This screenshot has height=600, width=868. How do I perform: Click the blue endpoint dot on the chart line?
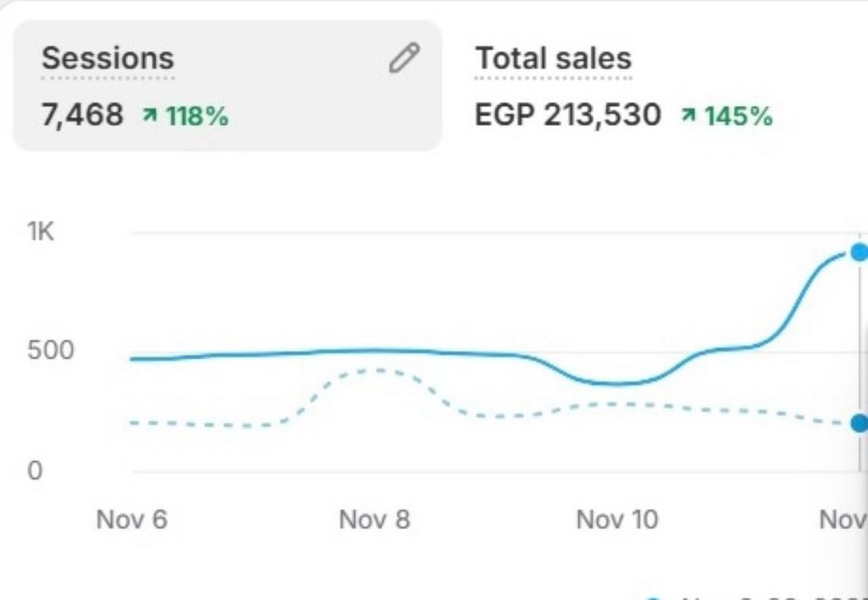pos(859,252)
